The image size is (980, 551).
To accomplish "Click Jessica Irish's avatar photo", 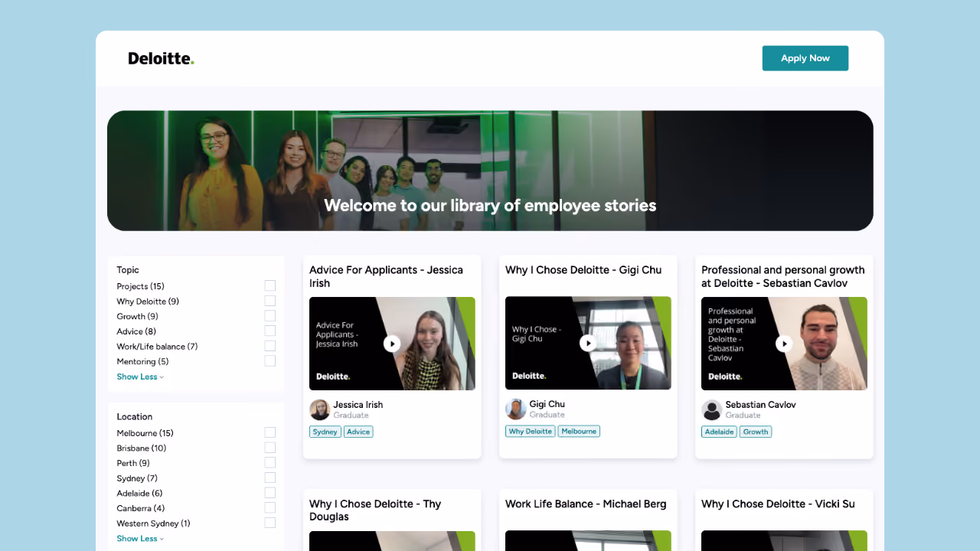I will coord(320,409).
